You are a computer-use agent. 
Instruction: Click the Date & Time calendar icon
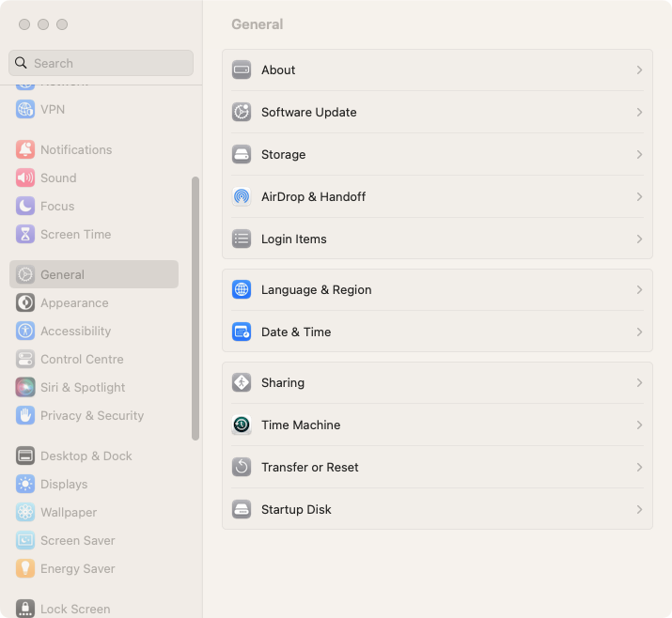[x=242, y=332]
